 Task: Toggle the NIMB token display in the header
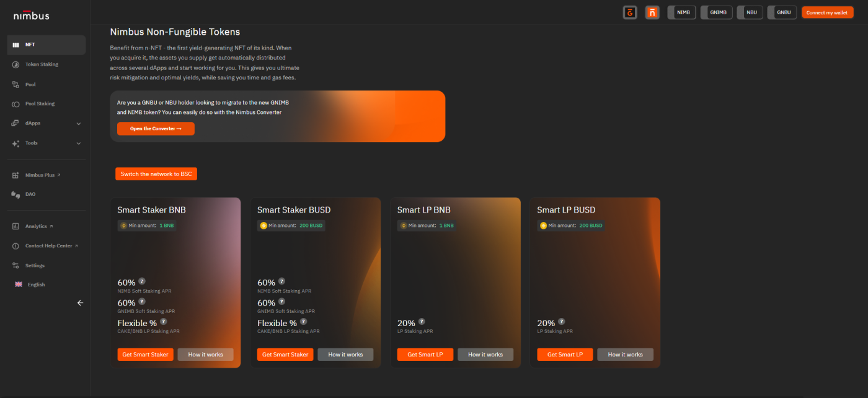[x=681, y=12]
